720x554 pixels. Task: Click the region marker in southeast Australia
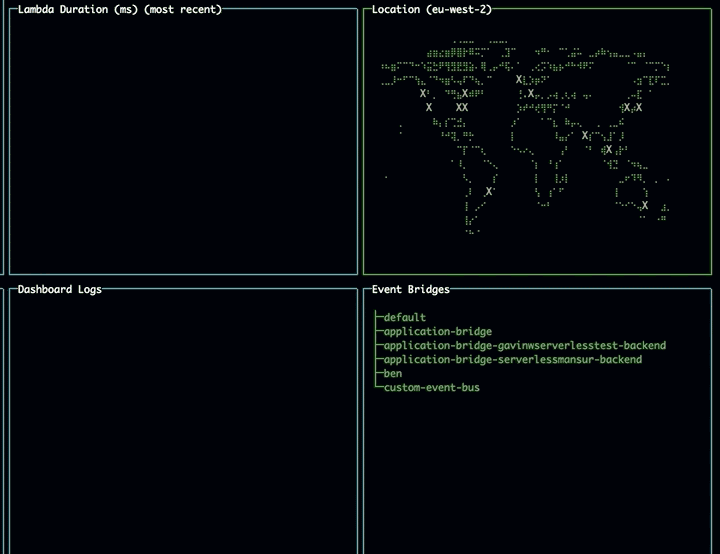pos(645,205)
